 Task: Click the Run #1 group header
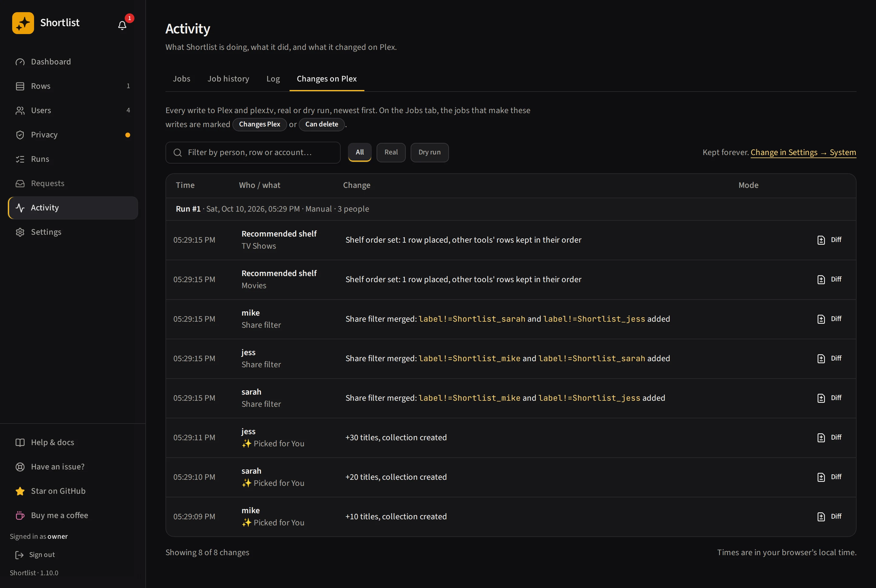(x=511, y=209)
